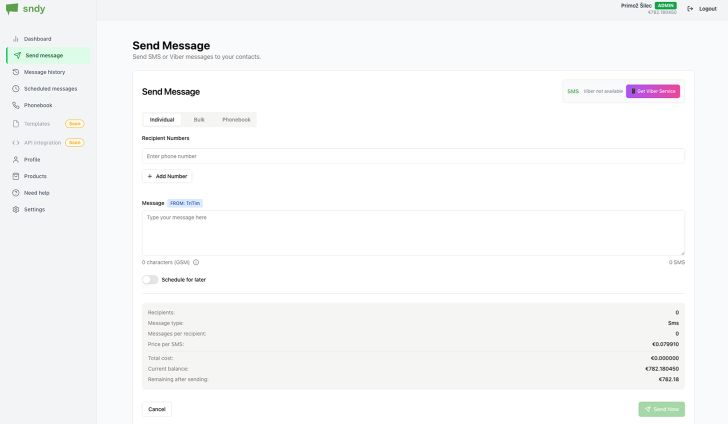Click the Current balance value €782.180450
Image resolution: width=728 pixels, height=424 pixels.
tap(662, 369)
